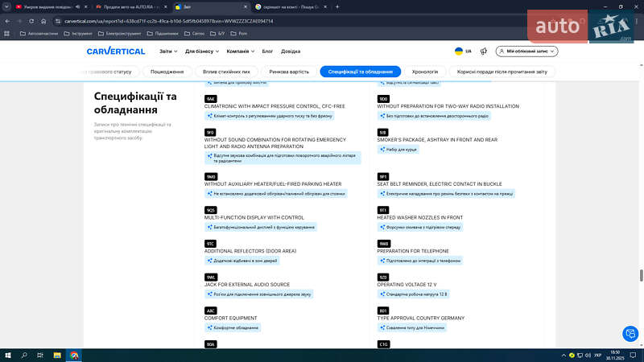Click Chrome icon in taskbar
The height and width of the screenshot is (362, 644).
point(74,355)
